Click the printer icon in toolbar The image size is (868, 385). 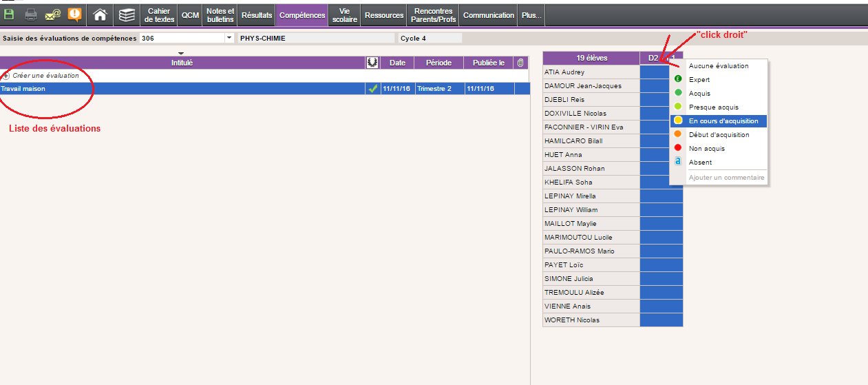pyautogui.click(x=31, y=14)
